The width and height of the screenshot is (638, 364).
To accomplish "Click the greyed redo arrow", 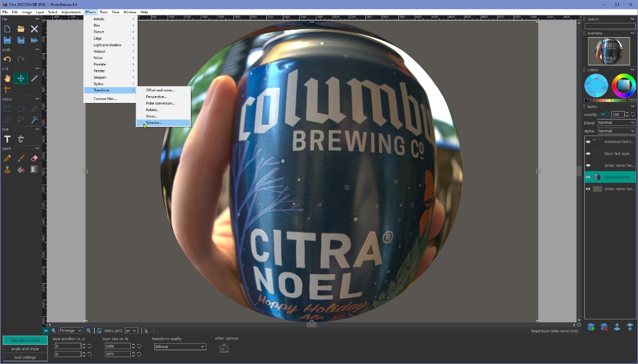I will tap(21, 59).
